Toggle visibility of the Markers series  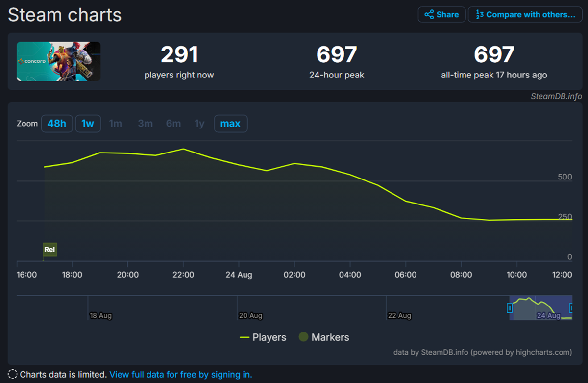(x=324, y=337)
